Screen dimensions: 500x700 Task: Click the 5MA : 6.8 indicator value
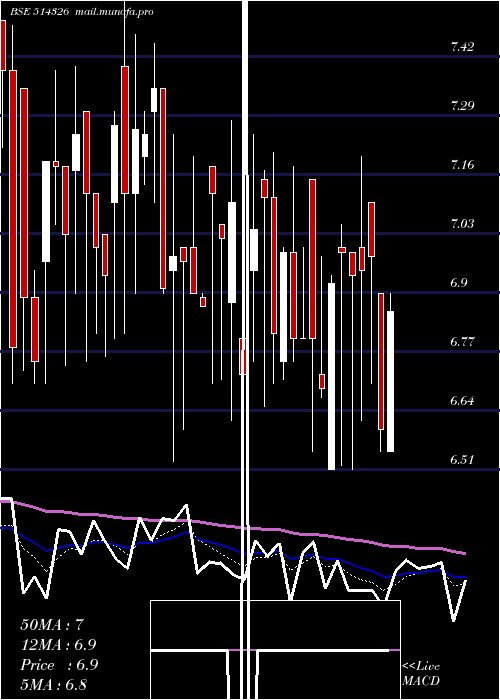tap(54, 684)
